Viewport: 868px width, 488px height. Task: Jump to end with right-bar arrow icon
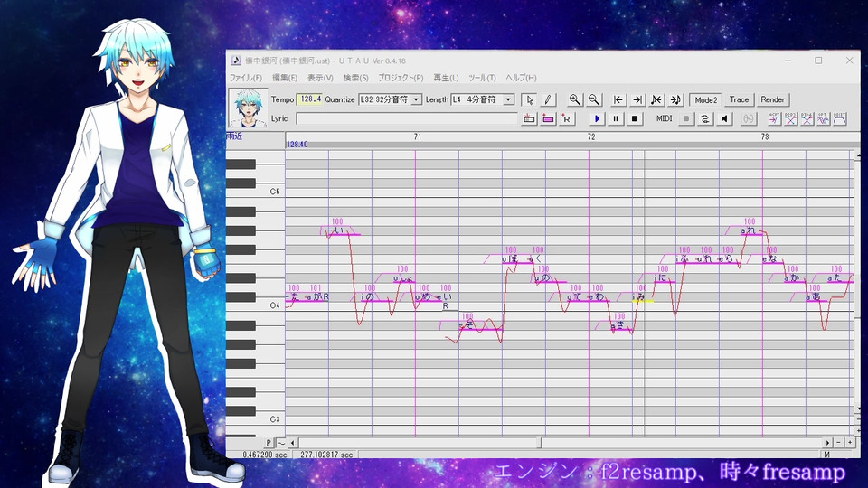pos(637,99)
